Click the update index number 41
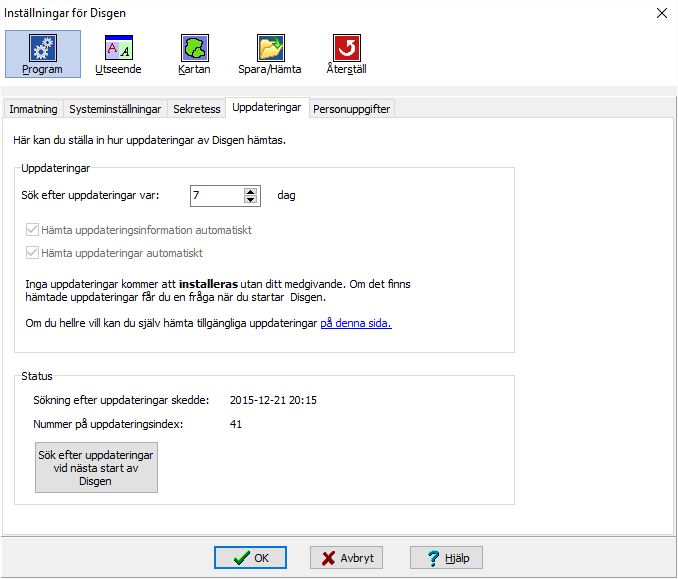 pos(236,424)
